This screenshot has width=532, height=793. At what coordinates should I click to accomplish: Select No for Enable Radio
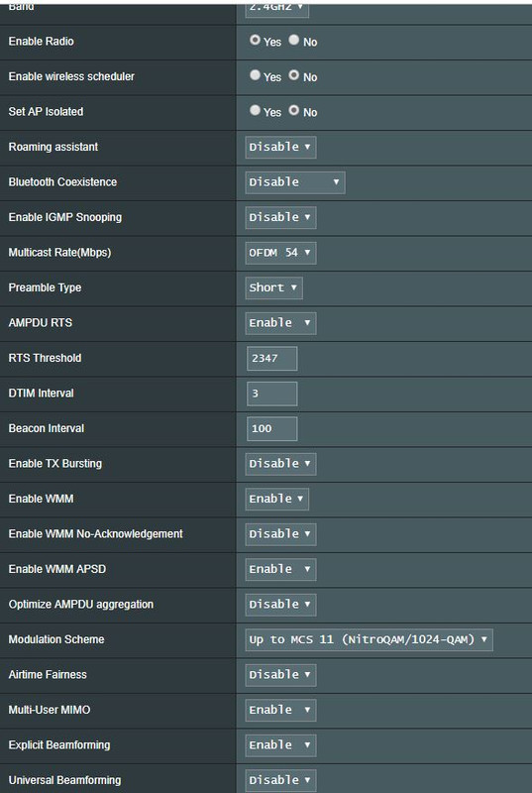tap(294, 40)
